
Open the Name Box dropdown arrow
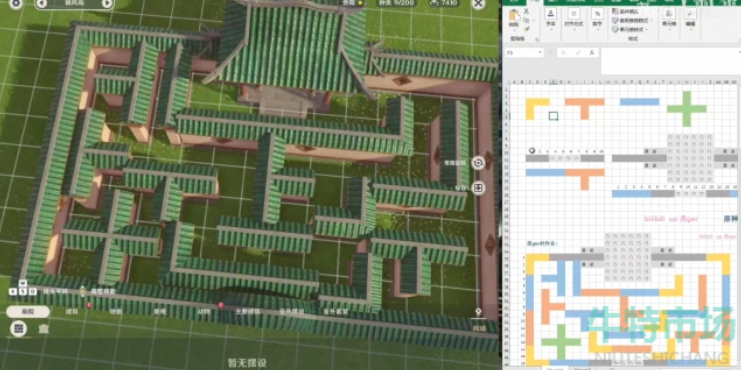tap(540, 53)
